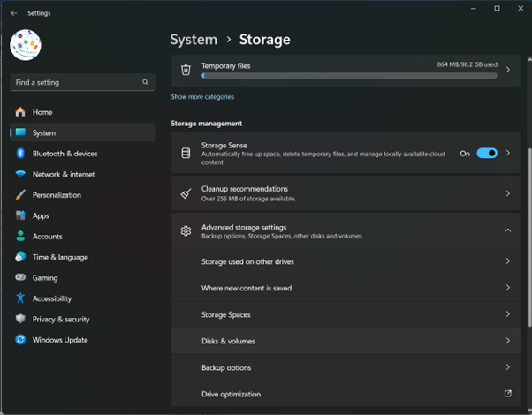Click the back arrow in the title bar
Viewport: 532px width, 415px height.
pos(14,13)
